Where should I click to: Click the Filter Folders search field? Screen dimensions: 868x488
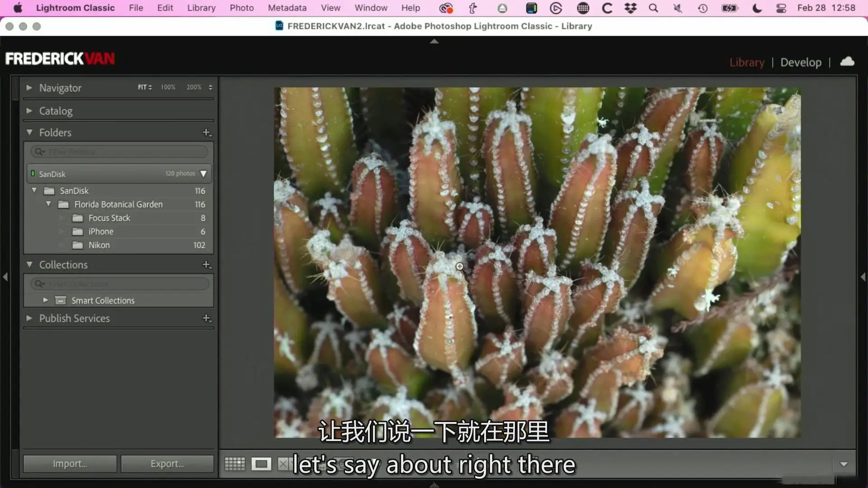119,151
